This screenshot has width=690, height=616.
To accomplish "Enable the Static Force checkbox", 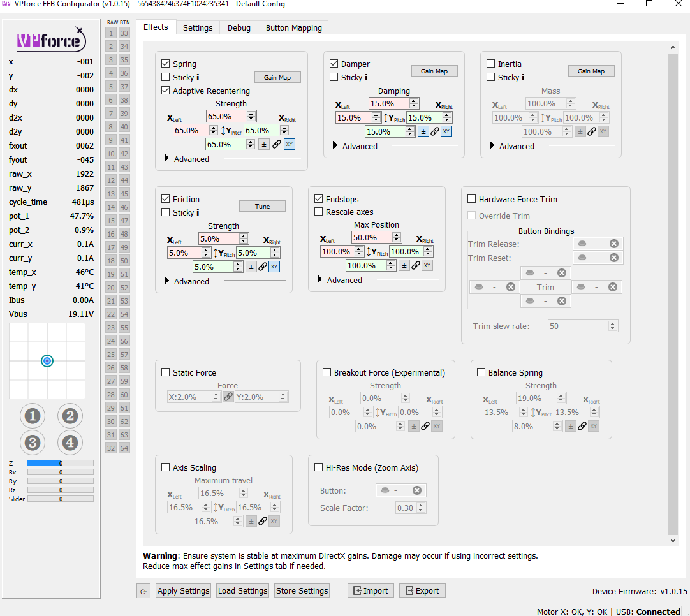I will [165, 372].
